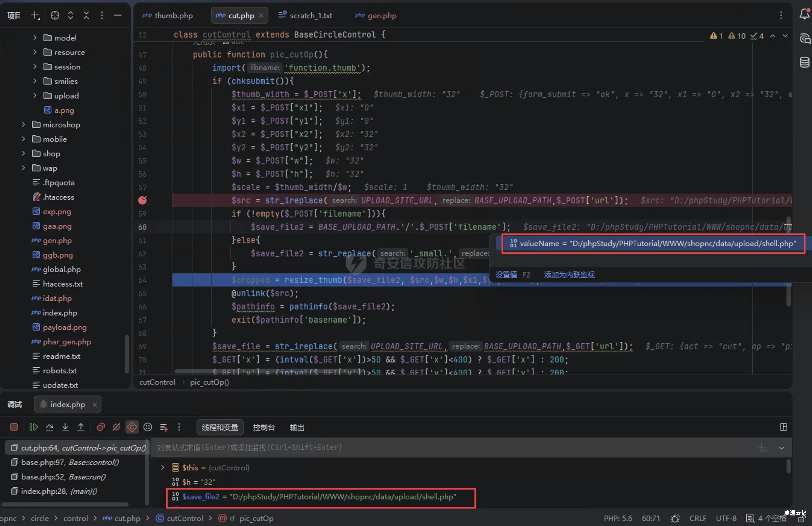The image size is (812, 526).
Task: Click the Step Over debug button
Action: click(49, 427)
